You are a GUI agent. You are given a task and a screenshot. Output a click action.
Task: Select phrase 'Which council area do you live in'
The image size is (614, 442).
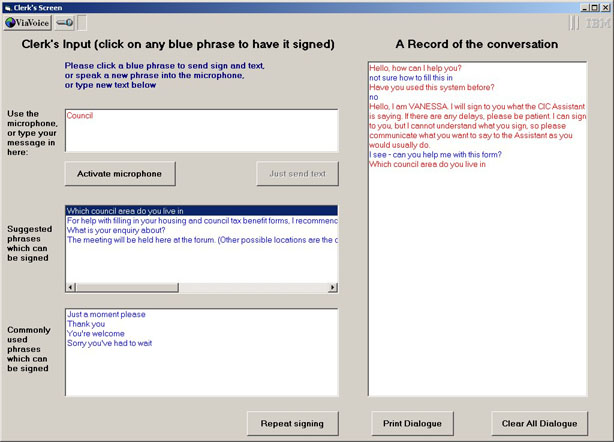tap(202, 211)
